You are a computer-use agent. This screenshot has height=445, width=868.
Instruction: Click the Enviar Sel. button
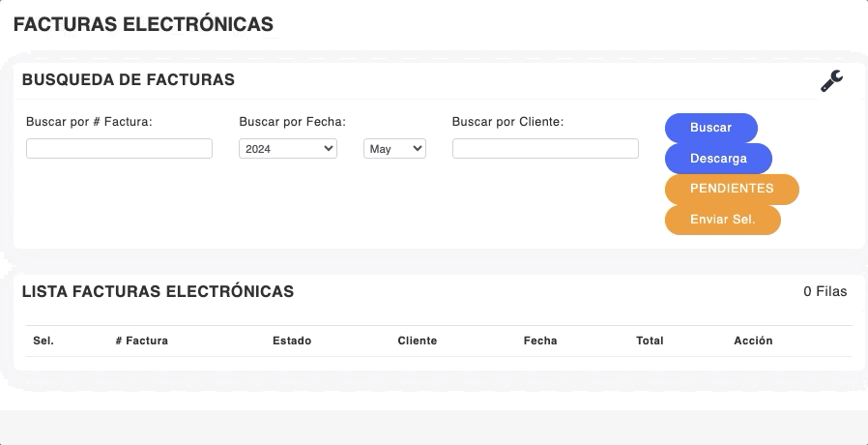pos(722,220)
